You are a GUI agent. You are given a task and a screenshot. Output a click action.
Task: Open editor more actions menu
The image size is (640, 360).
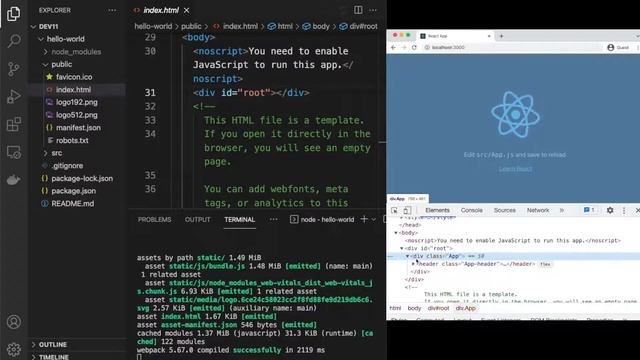[x=373, y=10]
